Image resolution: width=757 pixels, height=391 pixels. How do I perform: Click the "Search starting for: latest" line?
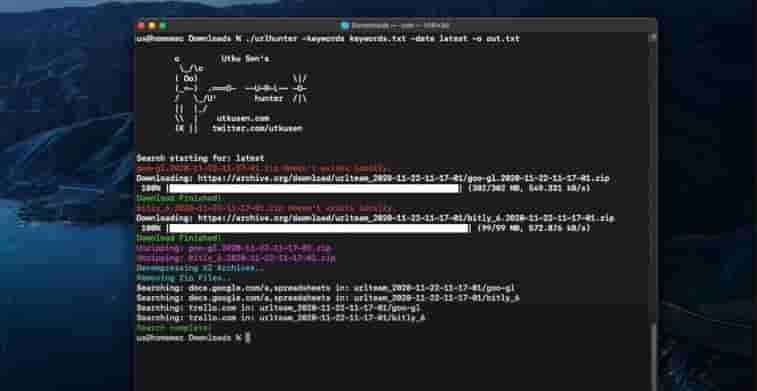200,158
